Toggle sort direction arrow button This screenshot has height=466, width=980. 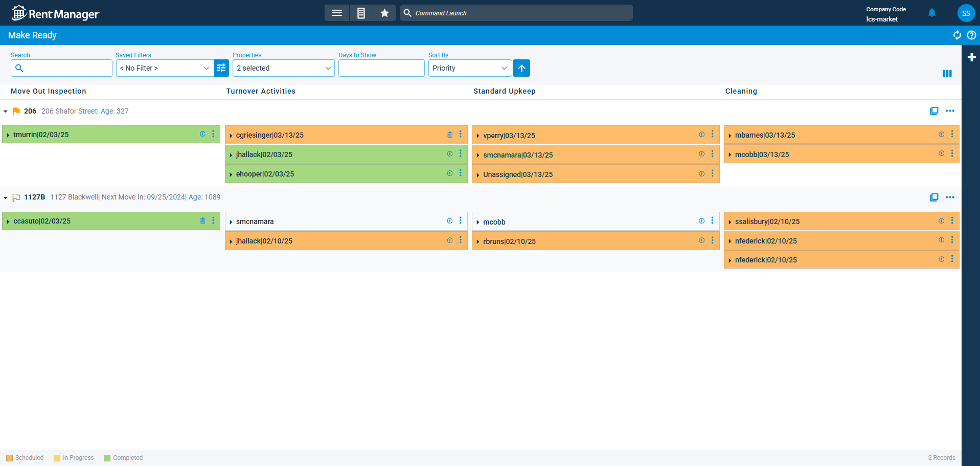[521, 68]
